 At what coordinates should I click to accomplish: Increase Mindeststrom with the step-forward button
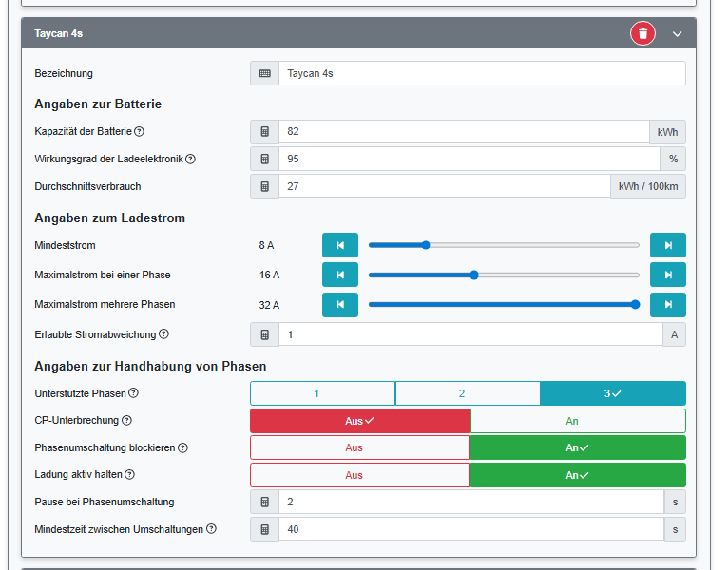click(x=667, y=245)
